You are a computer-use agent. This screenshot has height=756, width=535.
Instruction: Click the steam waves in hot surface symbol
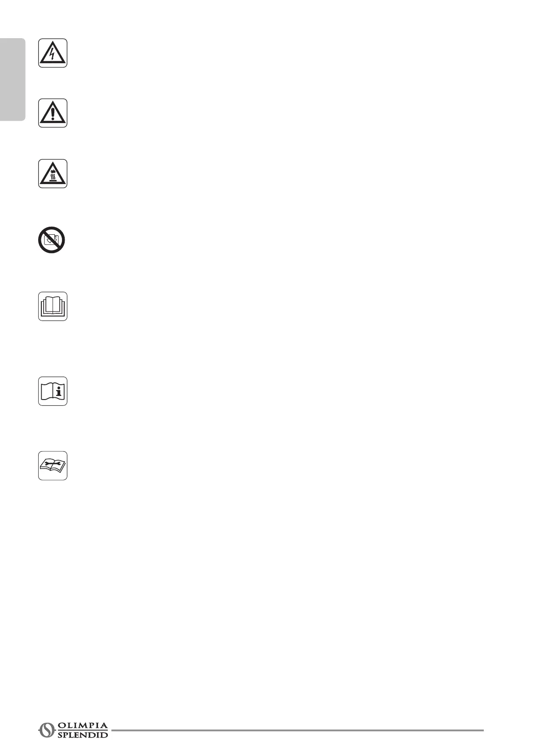pyautogui.click(x=53, y=177)
